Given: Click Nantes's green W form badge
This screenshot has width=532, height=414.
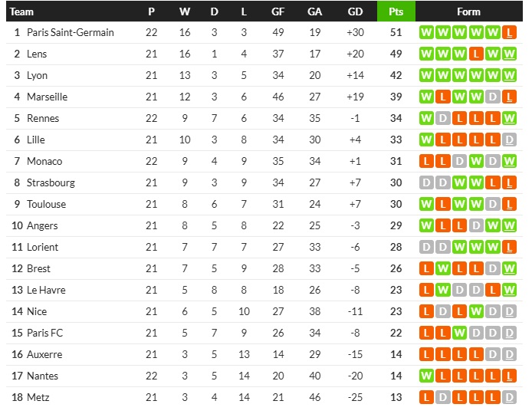Looking at the screenshot, I should pyautogui.click(x=426, y=376).
